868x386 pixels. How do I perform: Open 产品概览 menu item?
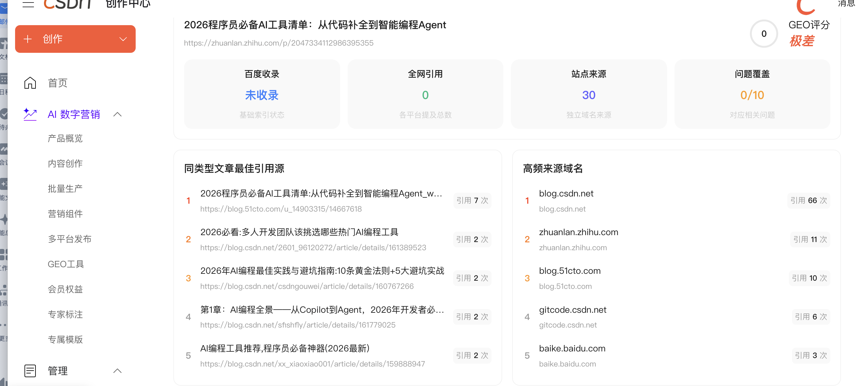pos(65,138)
